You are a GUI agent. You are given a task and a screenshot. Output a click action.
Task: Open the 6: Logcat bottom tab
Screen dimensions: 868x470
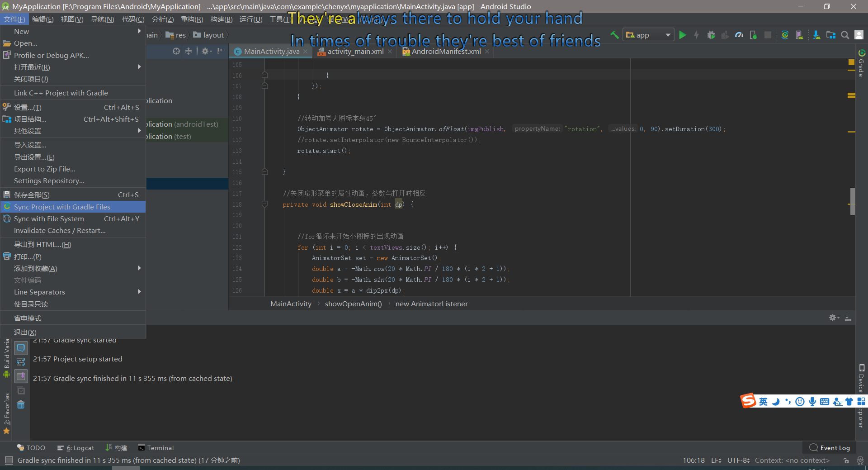coord(80,447)
